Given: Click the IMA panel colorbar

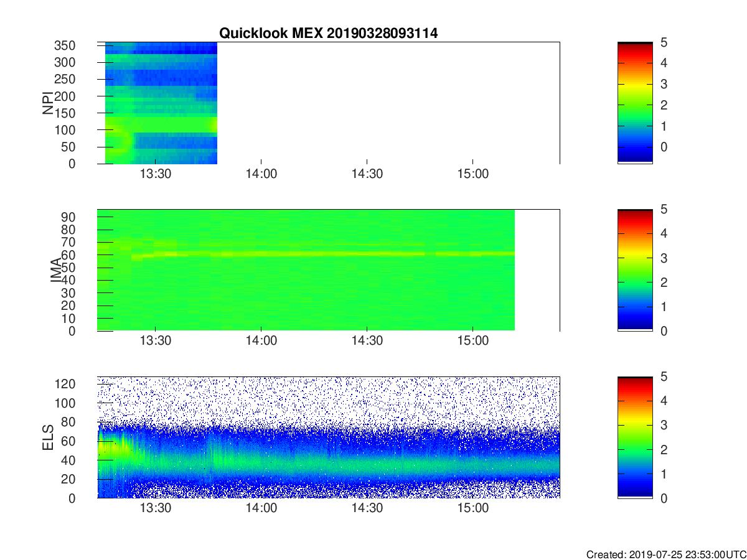Looking at the screenshot, I should click(x=635, y=270).
